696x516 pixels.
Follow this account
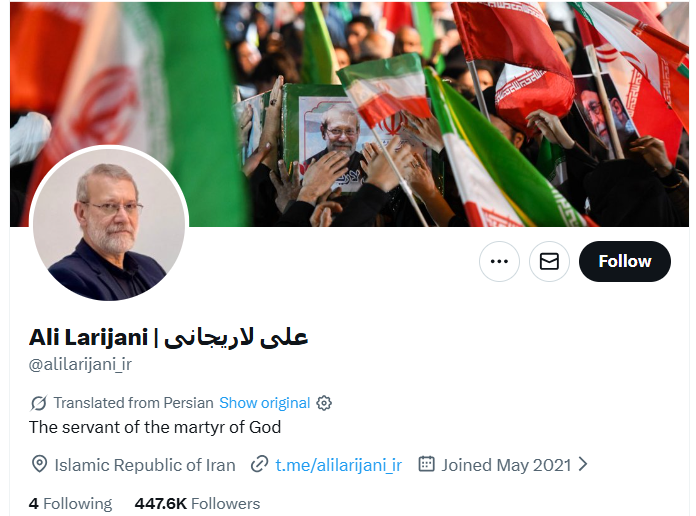click(625, 261)
